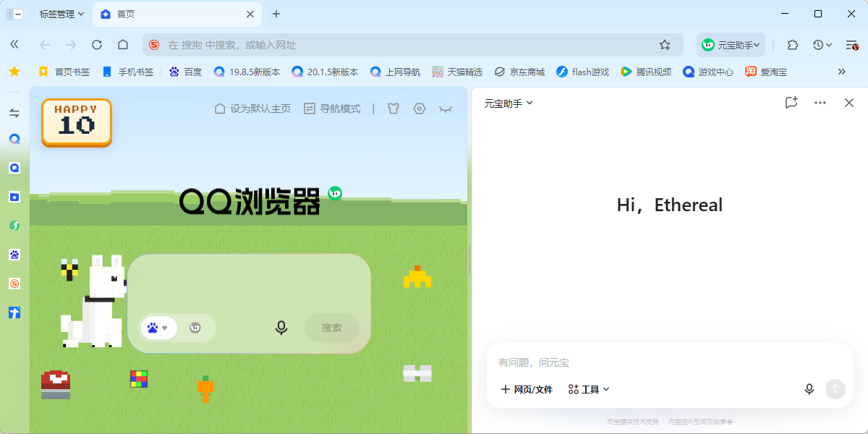Open the green swirl sidebar icon
Image resolution: width=868 pixels, height=434 pixels.
point(14,226)
